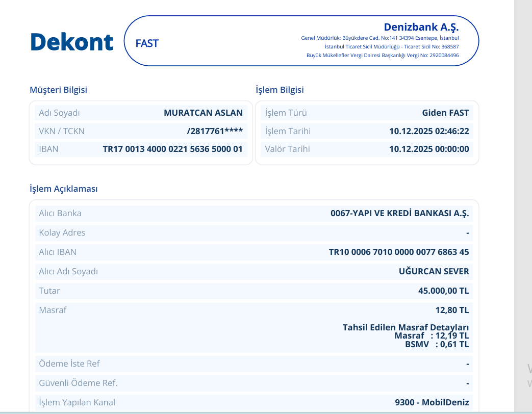532x414 pixels.
Task: Click the Masraf total 12,80 TL
Action: (x=452, y=310)
